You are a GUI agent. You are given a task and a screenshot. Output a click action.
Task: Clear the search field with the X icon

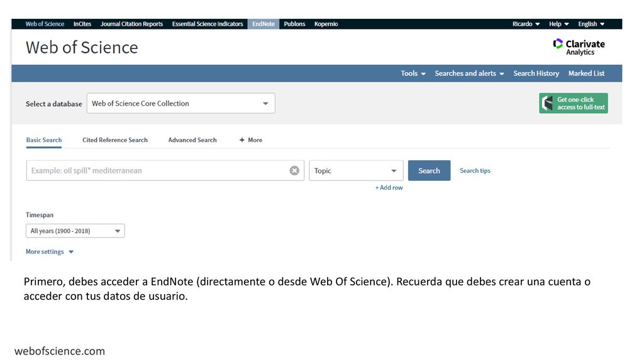click(x=294, y=170)
